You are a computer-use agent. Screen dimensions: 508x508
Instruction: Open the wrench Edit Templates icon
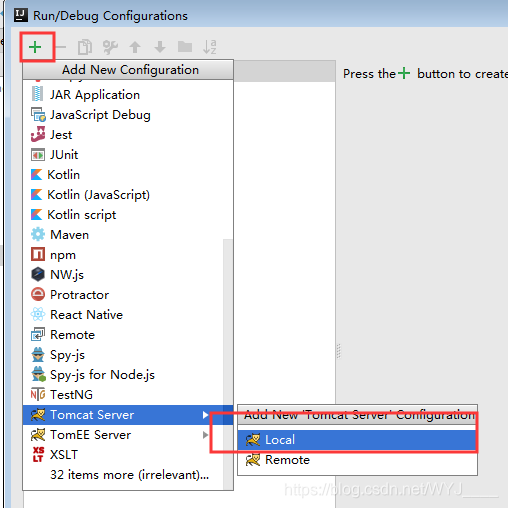click(x=110, y=47)
